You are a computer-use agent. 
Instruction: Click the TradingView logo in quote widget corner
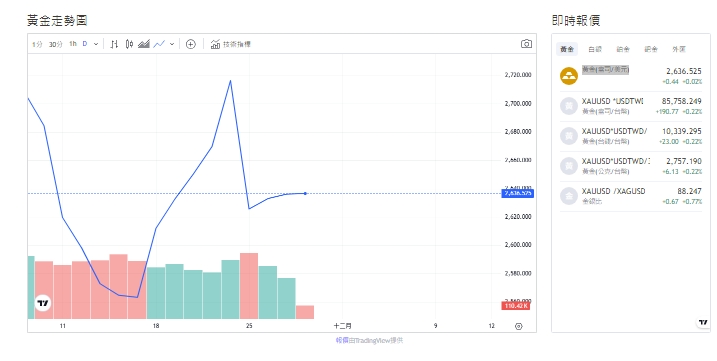[703, 323]
